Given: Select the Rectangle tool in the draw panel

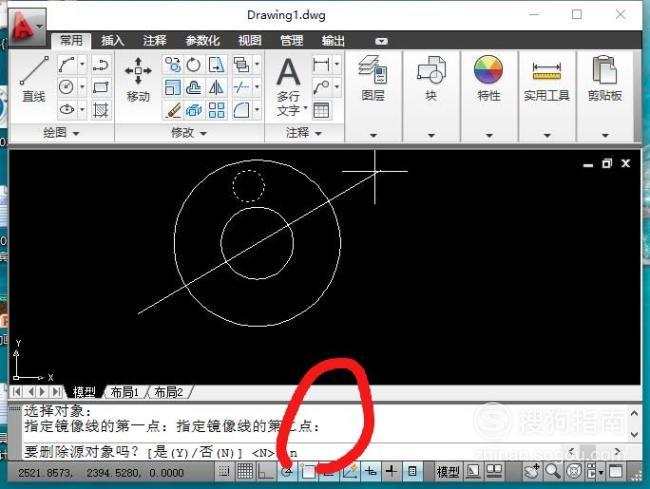Looking at the screenshot, I should 100,87.
